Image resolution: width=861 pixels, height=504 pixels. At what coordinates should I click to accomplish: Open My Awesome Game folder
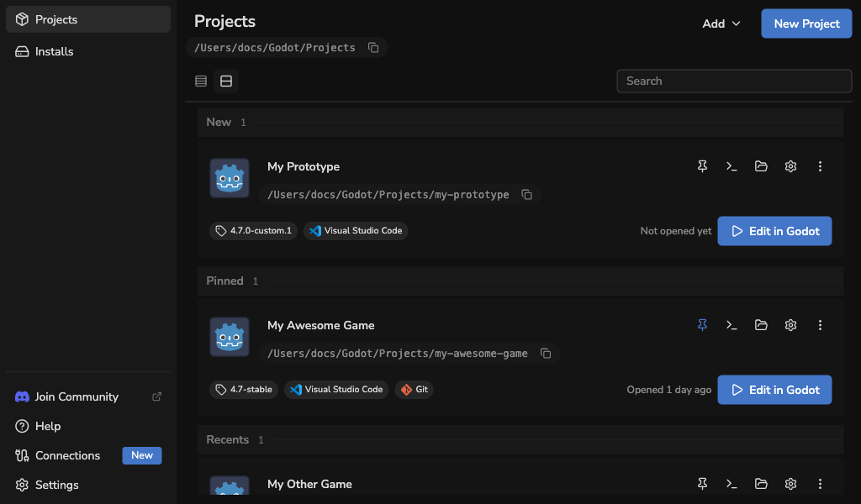[x=761, y=325]
